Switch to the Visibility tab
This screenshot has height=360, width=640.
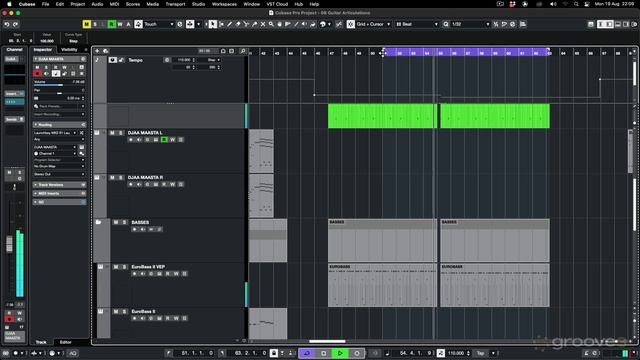click(69, 50)
